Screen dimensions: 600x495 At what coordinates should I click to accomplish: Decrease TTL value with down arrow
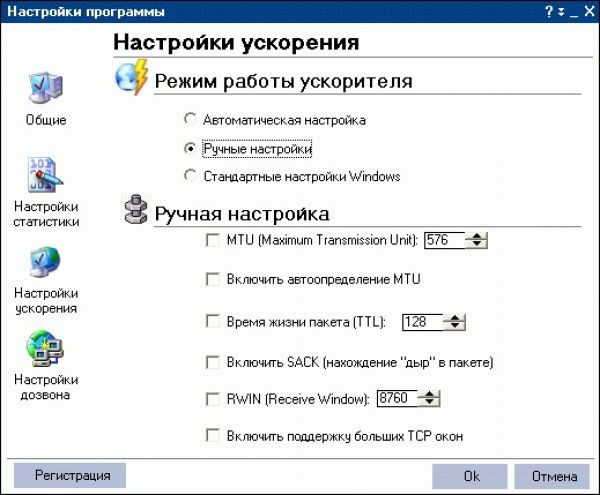[455, 326]
